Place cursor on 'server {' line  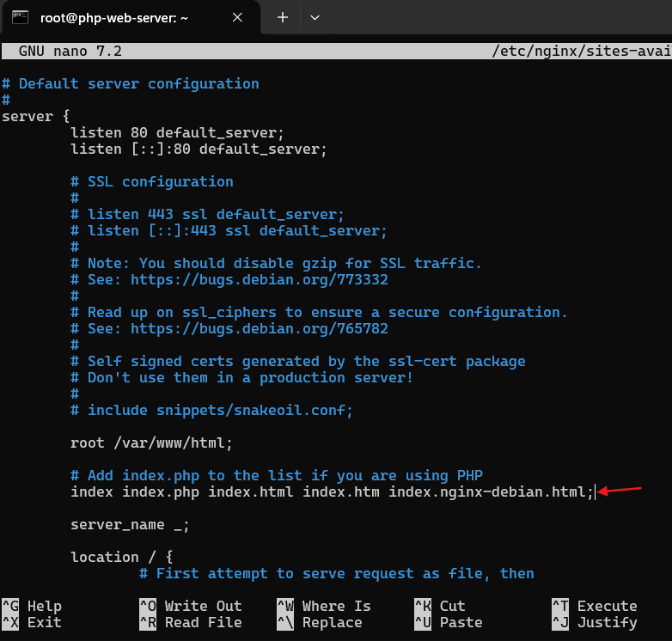(36, 116)
